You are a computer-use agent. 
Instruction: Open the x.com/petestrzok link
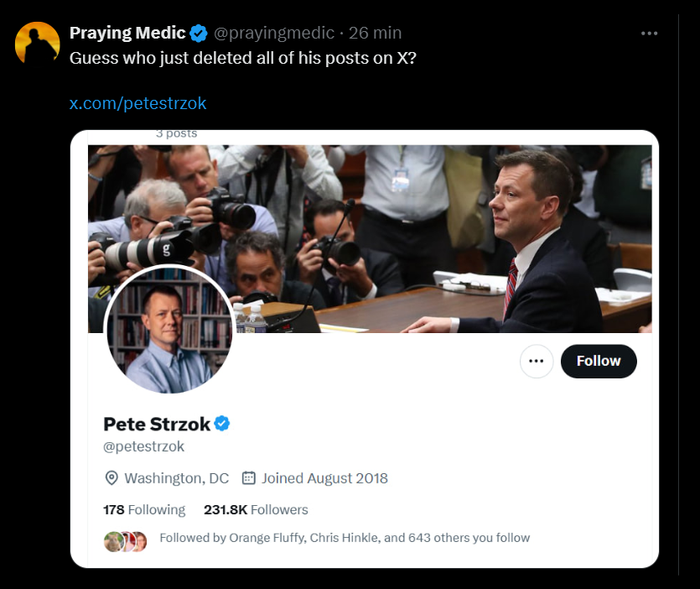click(137, 103)
